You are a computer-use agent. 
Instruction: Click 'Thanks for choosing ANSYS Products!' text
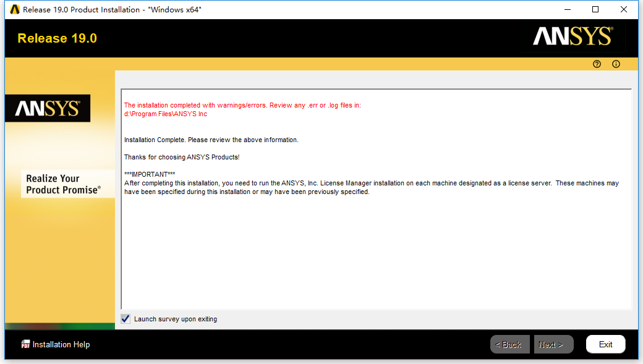click(182, 157)
